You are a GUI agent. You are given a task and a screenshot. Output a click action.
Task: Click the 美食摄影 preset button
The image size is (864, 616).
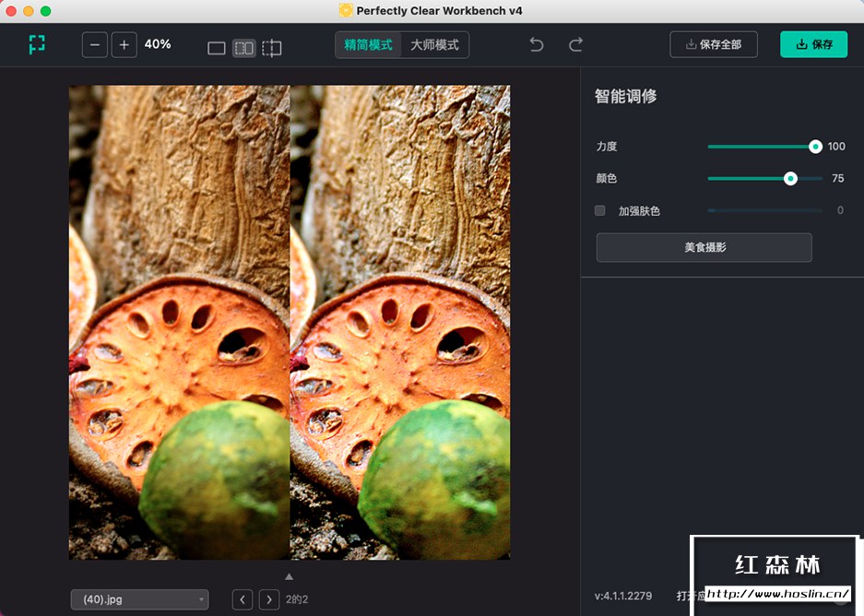704,247
